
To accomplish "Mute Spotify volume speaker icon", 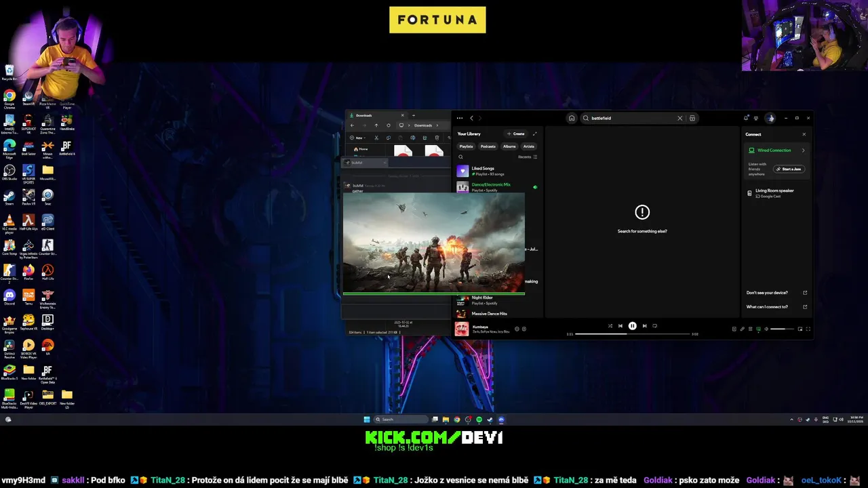I will 766,329.
